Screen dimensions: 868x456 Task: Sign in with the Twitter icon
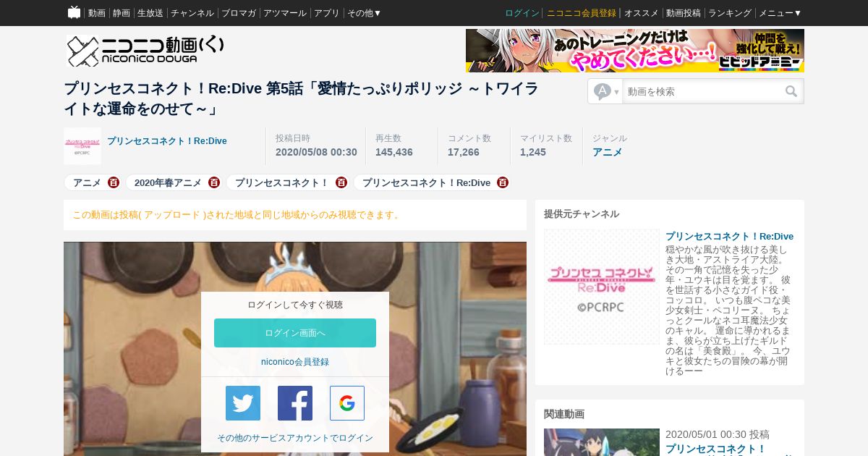[243, 403]
